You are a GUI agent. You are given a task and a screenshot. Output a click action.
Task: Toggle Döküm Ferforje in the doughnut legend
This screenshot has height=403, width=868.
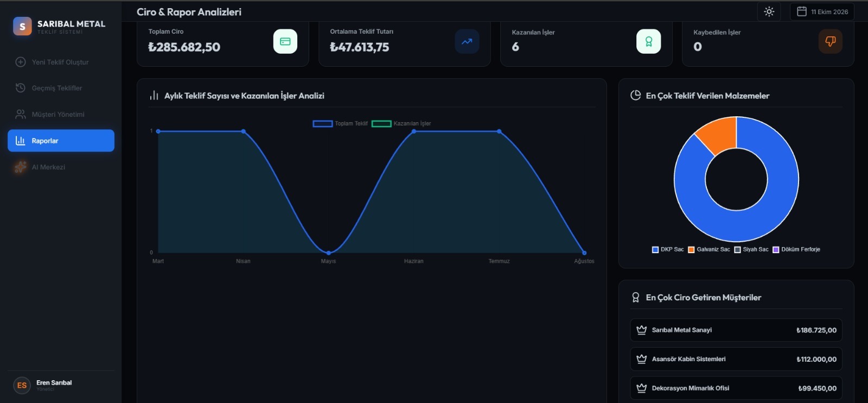(x=796, y=249)
